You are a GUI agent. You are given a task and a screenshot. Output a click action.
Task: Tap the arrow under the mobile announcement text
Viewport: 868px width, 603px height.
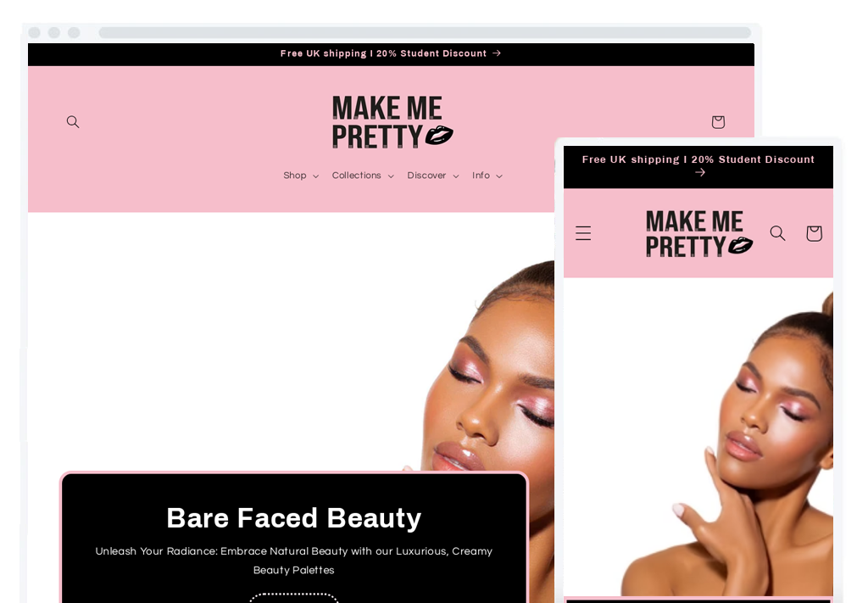pyautogui.click(x=699, y=173)
